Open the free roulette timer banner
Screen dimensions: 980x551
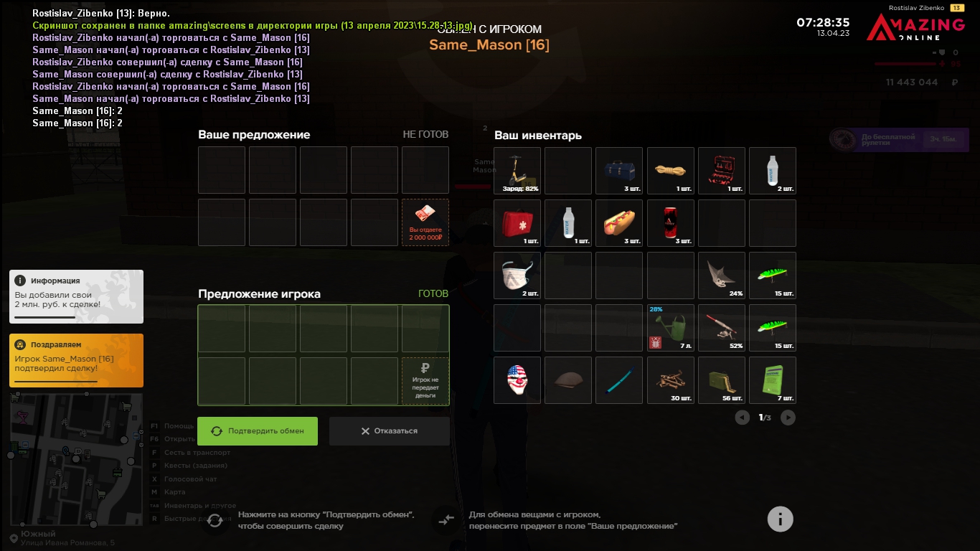[899, 139]
